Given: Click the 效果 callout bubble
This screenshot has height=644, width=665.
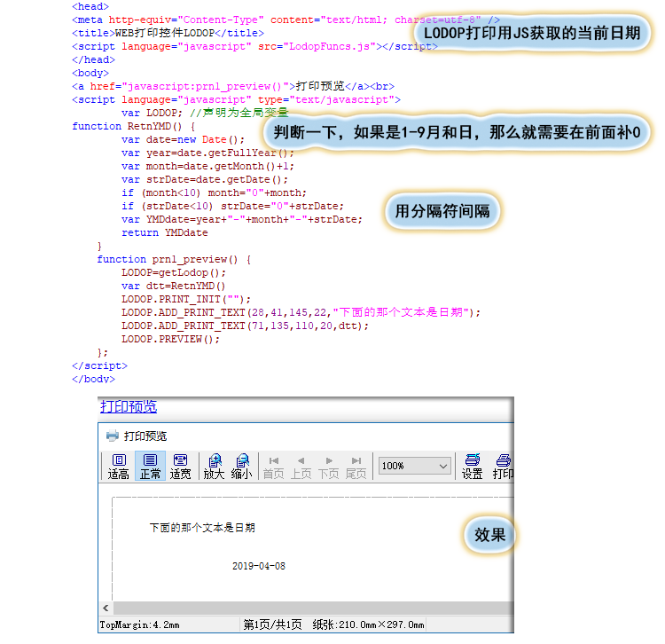Looking at the screenshot, I should point(489,535).
